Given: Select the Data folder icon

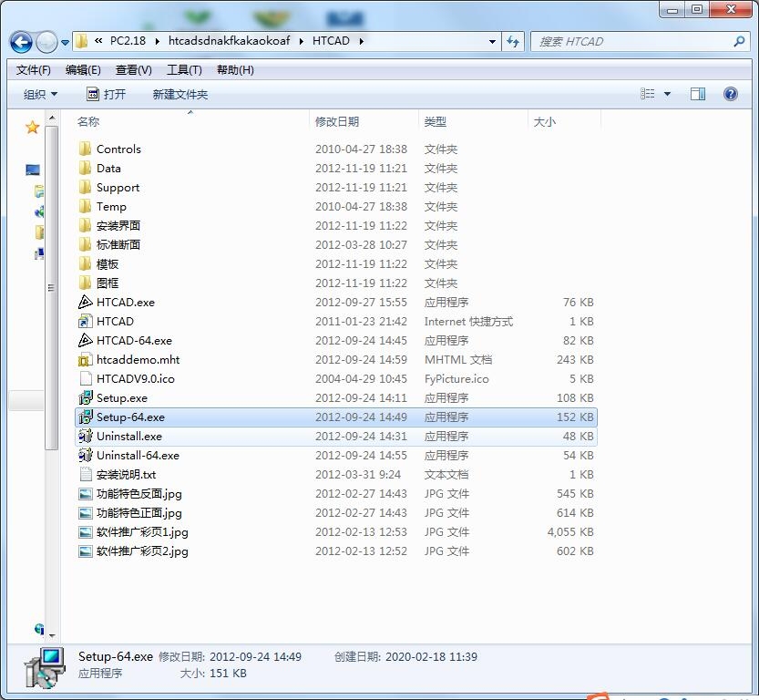Looking at the screenshot, I should 85,168.
